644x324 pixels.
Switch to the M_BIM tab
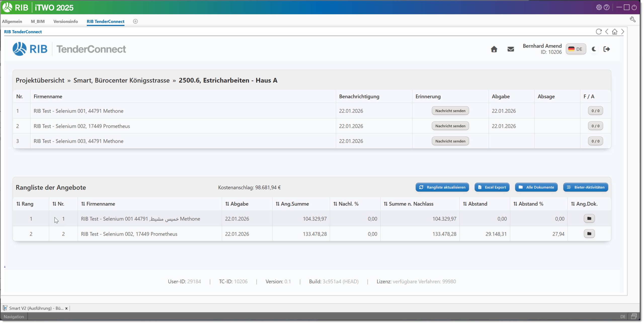[x=37, y=21]
